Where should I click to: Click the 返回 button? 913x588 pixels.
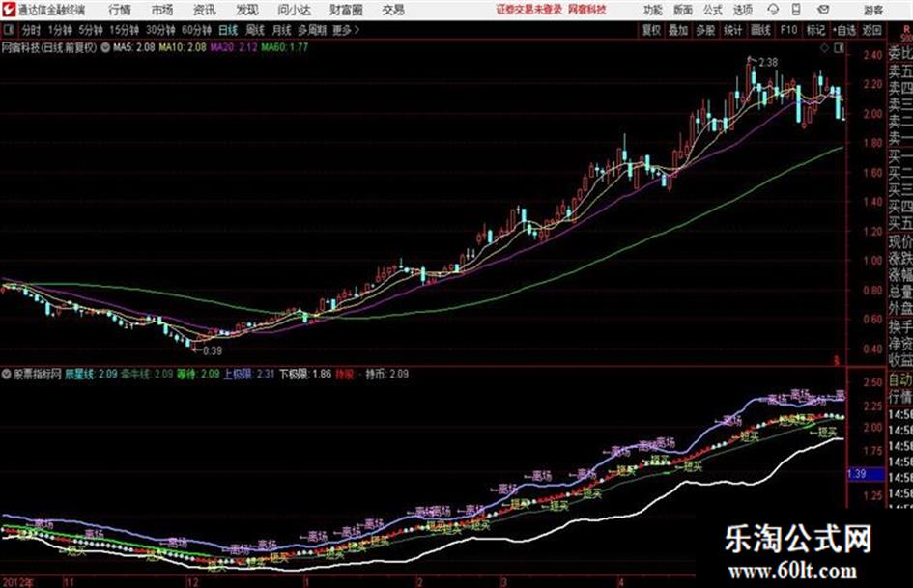pyautogui.click(x=871, y=30)
